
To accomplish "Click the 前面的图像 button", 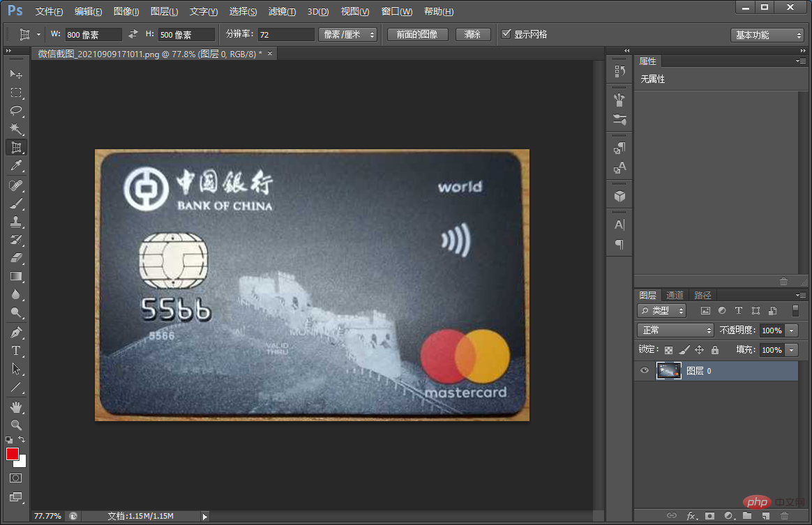I will (417, 34).
